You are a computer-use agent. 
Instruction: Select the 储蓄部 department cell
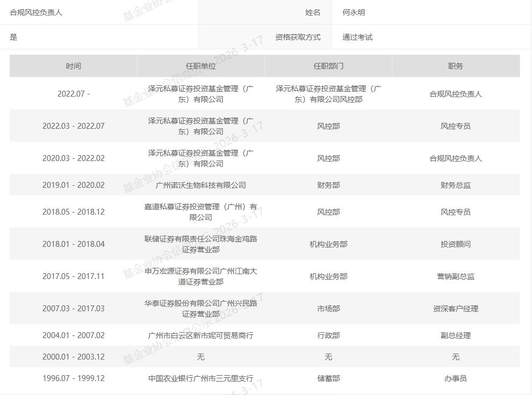pyautogui.click(x=329, y=378)
